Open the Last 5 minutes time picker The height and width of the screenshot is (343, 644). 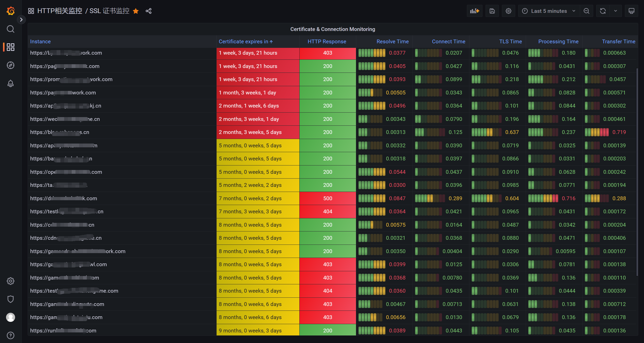click(x=549, y=11)
